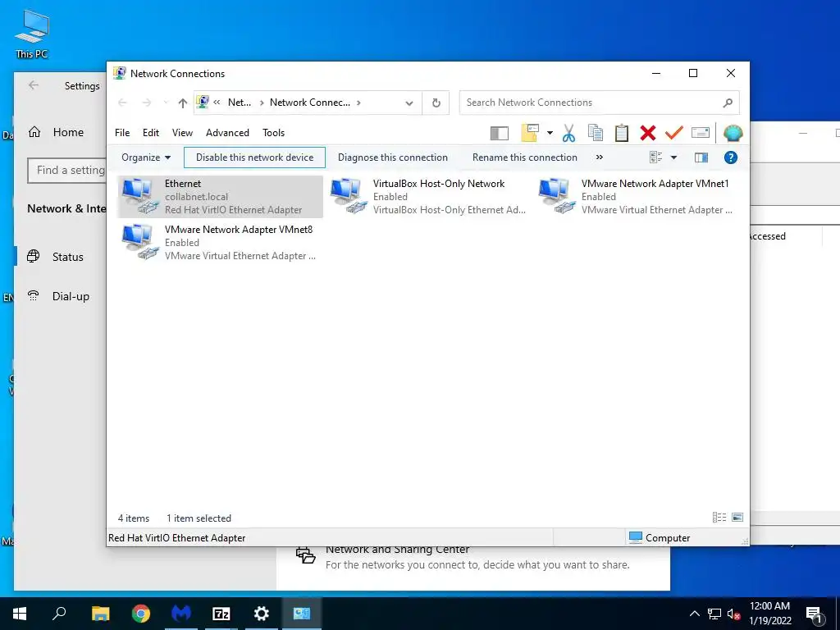Screen dimensions: 840x630
Task: Click the Refresh button in address bar
Action: [x=436, y=103]
